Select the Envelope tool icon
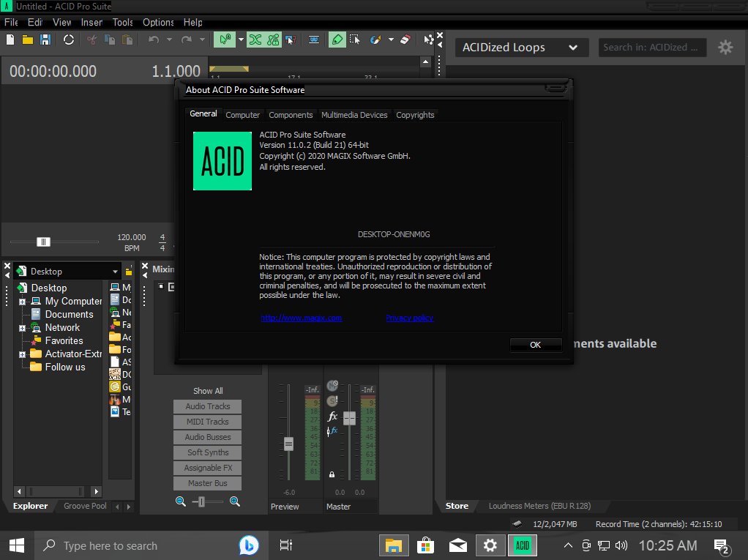This screenshot has height=560, width=748. click(x=428, y=40)
